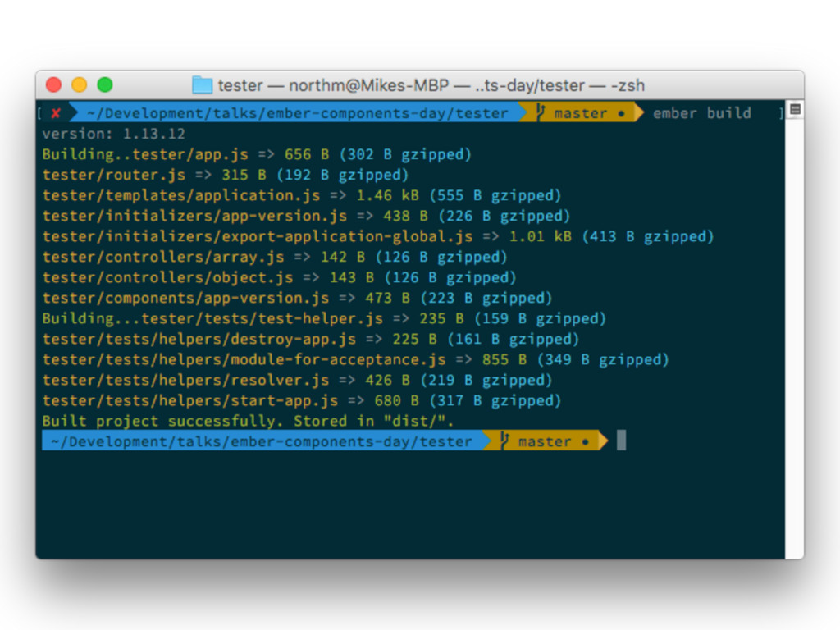The height and width of the screenshot is (630, 840).
Task: Click the terminal's vertical scrollbar track
Action: click(x=794, y=337)
